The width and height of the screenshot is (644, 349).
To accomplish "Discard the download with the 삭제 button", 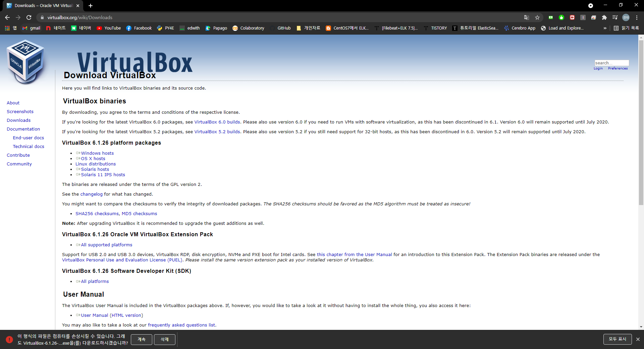I will 165,340.
